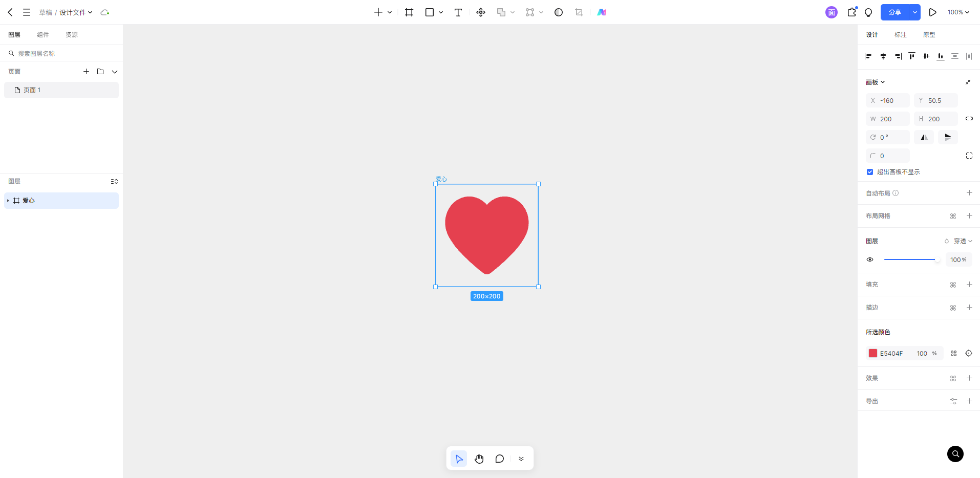Collapse the pages list chevron
The image size is (980, 478).
click(115, 72)
